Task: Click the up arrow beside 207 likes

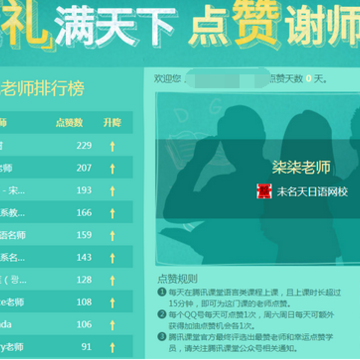Action: click(112, 168)
